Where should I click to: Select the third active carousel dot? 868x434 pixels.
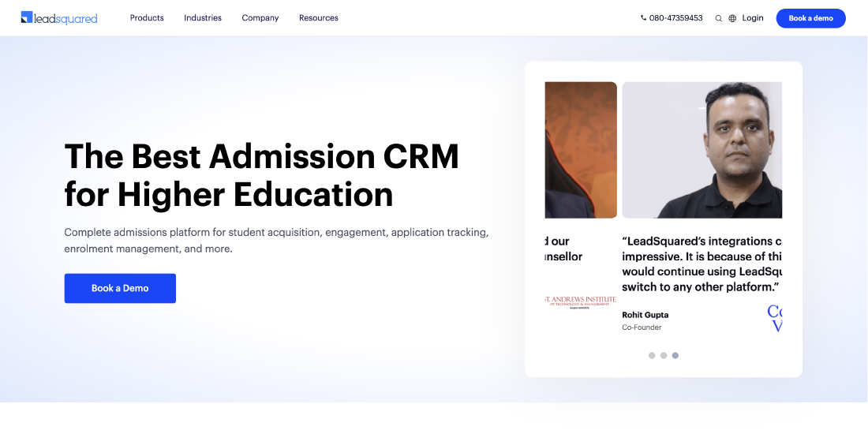coord(675,355)
